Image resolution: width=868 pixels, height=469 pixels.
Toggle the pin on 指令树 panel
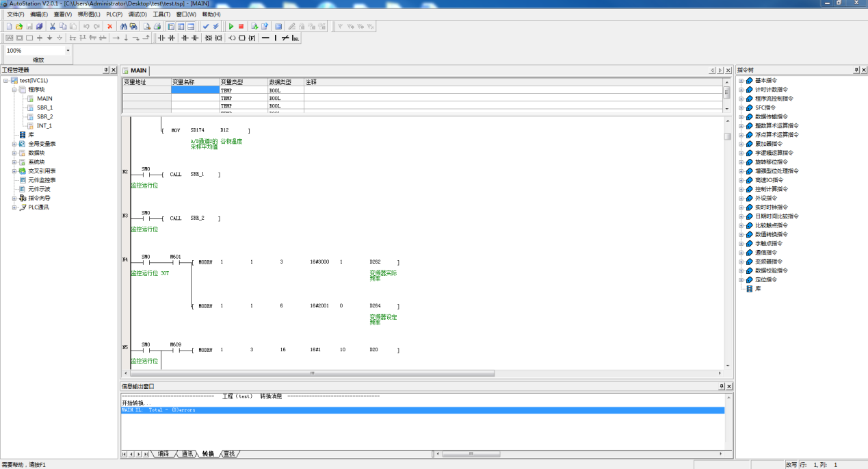click(x=856, y=70)
